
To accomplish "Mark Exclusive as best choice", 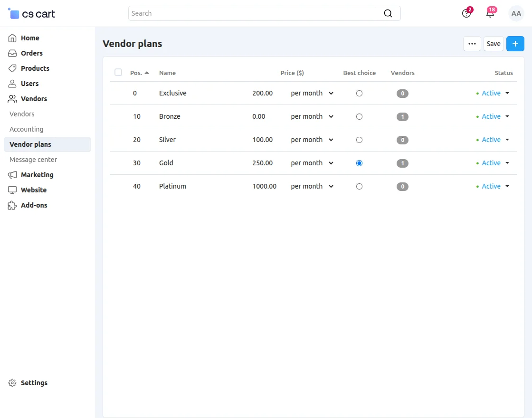I will coord(359,93).
